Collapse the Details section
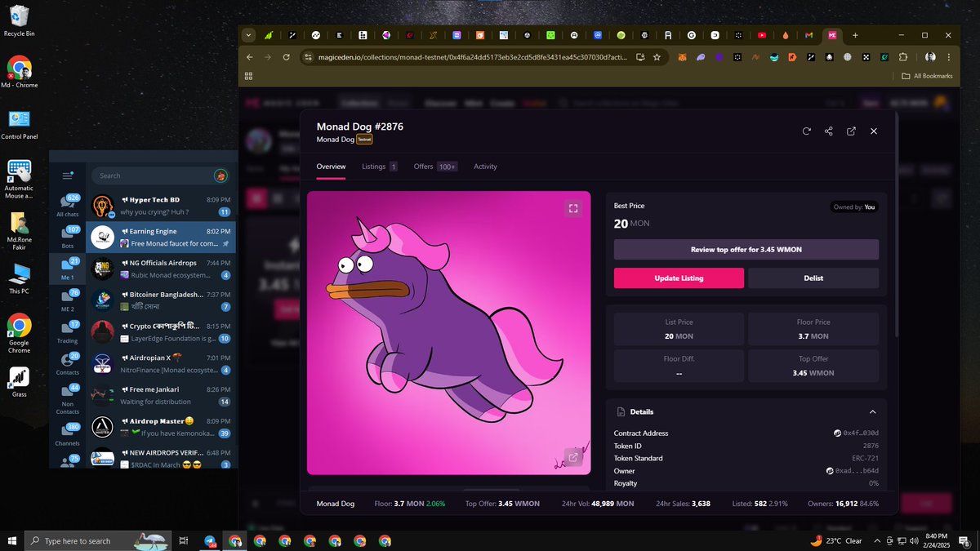Screen dimensions: 980x551 (872, 412)
